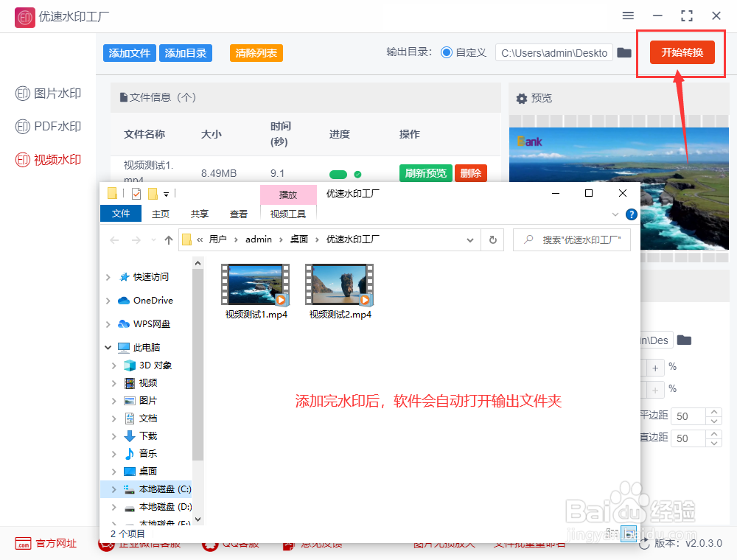The height and width of the screenshot is (560, 737).
Task: Select the 自定义 output directory radio button
Action: coord(447,52)
